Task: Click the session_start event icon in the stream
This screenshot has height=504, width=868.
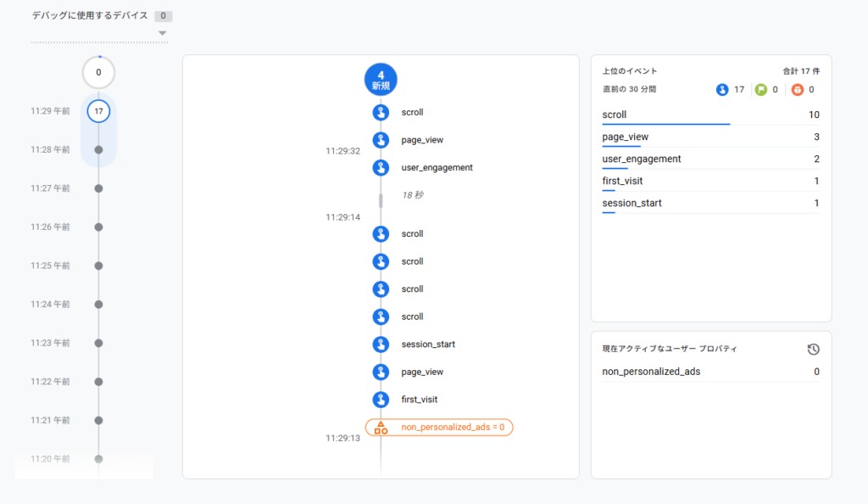Action: click(380, 344)
